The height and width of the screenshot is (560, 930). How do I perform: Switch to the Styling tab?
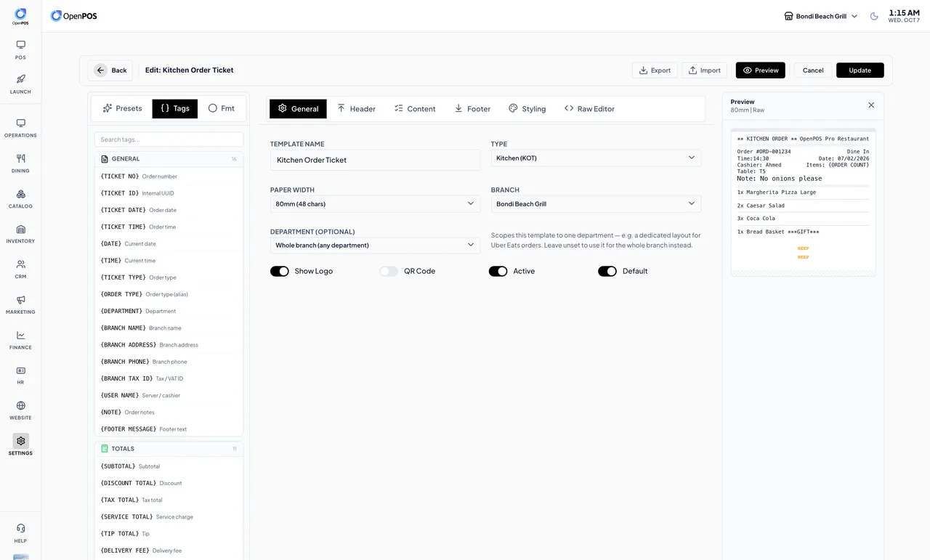[x=527, y=109]
